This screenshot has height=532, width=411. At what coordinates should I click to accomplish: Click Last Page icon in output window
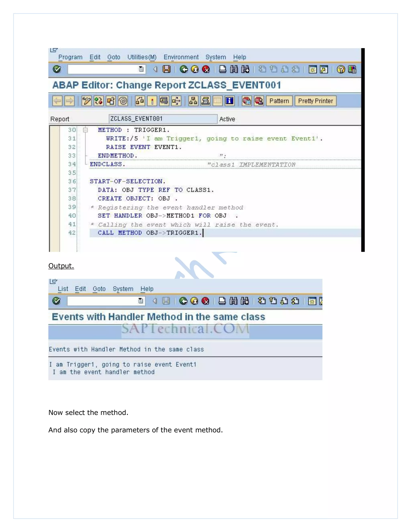coord(295,301)
